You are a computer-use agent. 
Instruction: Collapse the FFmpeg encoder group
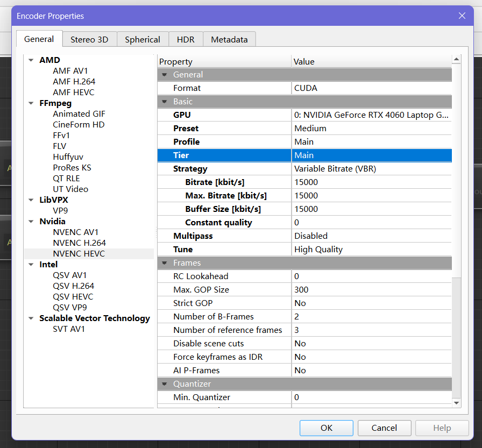point(31,103)
